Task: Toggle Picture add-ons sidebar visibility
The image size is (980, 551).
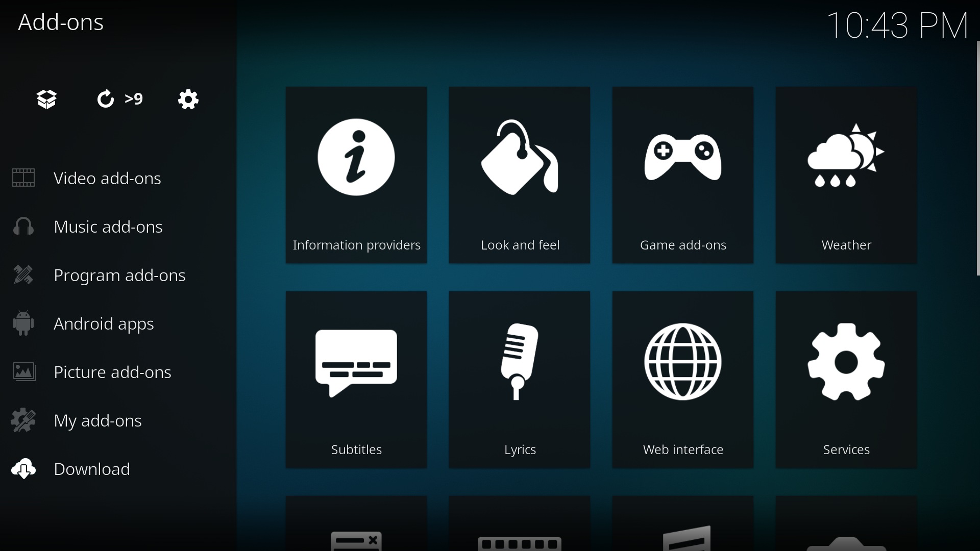Action: (x=112, y=371)
